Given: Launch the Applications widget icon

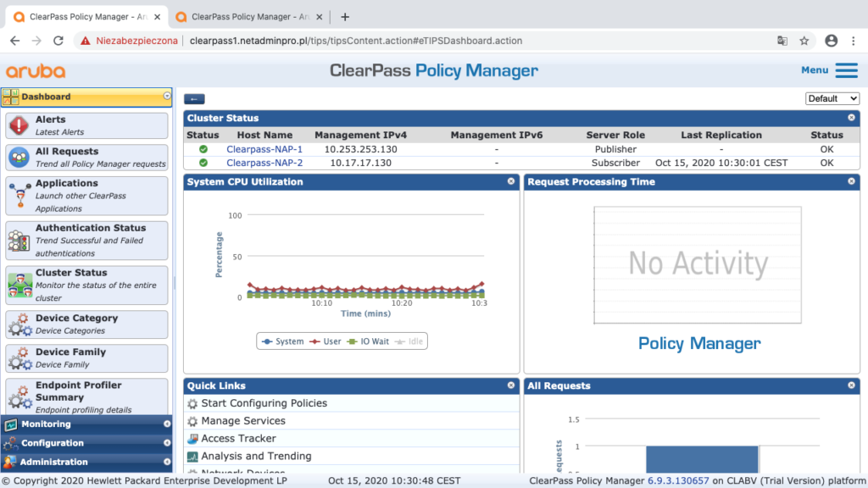Looking at the screenshot, I should 20,196.
